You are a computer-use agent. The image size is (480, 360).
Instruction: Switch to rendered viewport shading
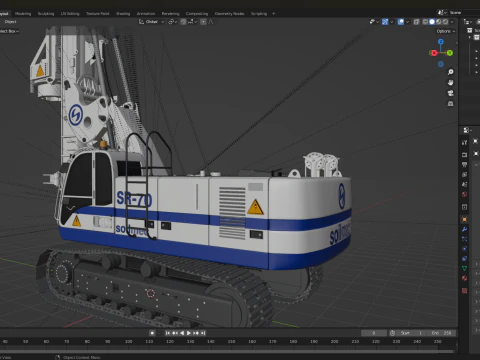tap(445, 22)
